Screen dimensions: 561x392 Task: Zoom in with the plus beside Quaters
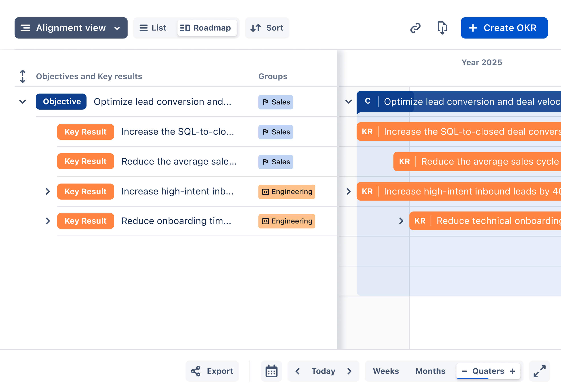(513, 371)
